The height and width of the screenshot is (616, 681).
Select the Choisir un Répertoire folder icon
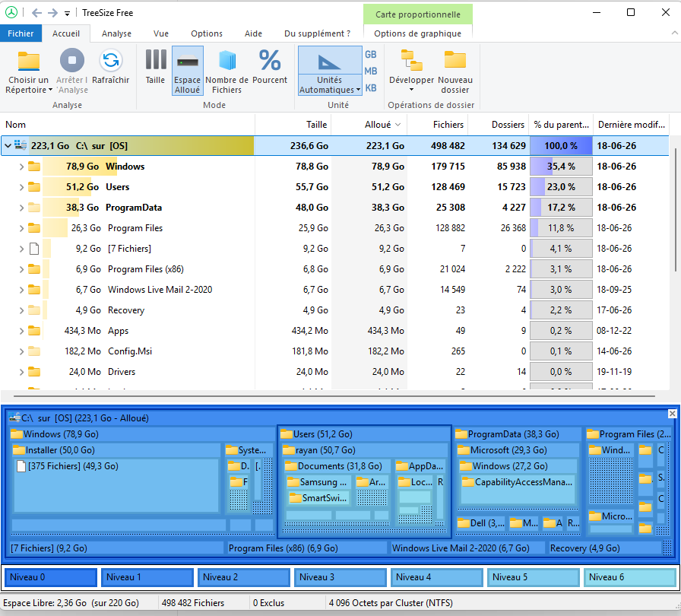click(29, 61)
